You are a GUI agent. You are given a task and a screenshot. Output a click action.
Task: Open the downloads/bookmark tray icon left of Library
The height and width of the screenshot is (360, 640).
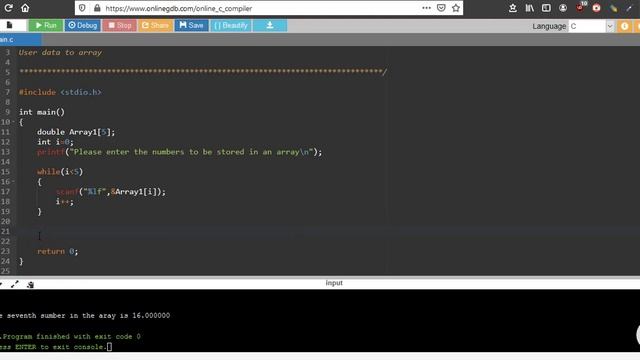pyautogui.click(x=513, y=8)
